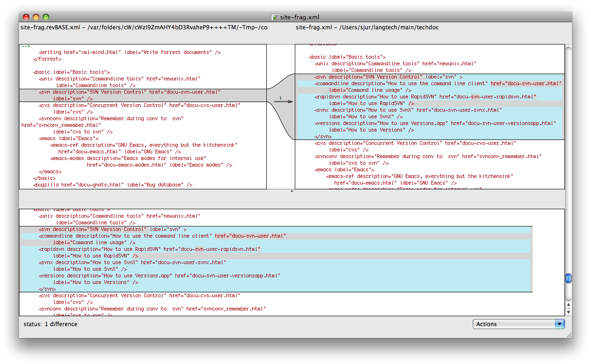
Task: Click the emacs-modes description line in left pane
Action: pos(128,158)
